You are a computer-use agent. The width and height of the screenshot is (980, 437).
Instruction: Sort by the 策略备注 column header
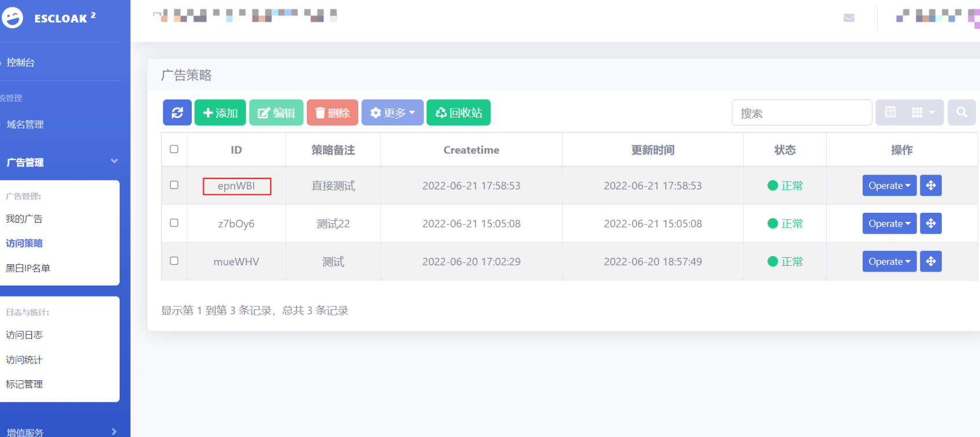pyautogui.click(x=333, y=150)
